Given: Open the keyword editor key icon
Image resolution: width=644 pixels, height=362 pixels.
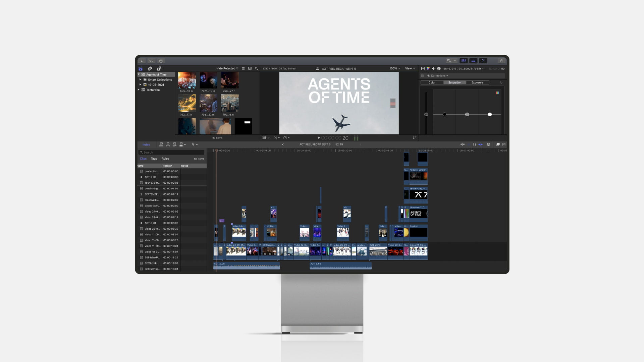Looking at the screenshot, I should pyautogui.click(x=151, y=61).
